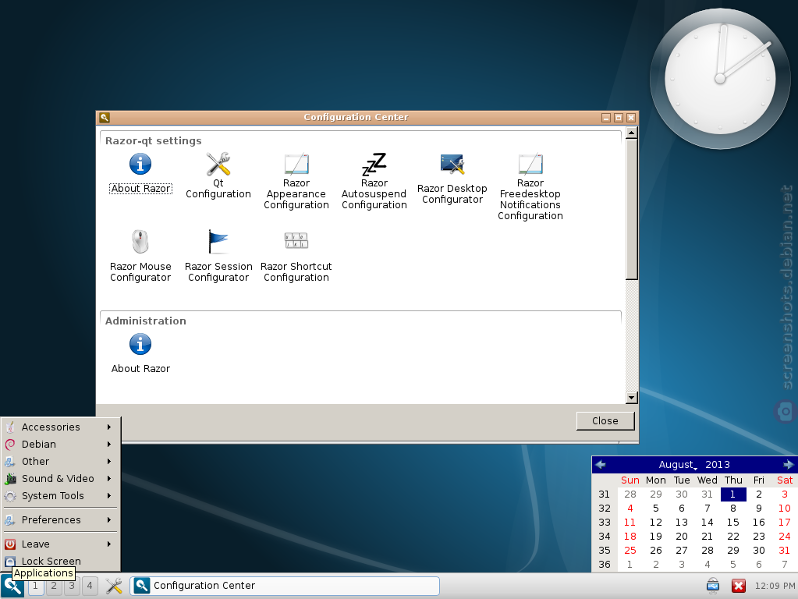
Task: Expand Sound & Video submenu
Action: 60,478
